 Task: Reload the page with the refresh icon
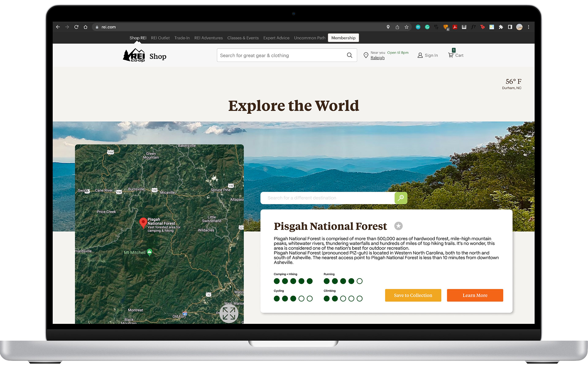pos(76,27)
